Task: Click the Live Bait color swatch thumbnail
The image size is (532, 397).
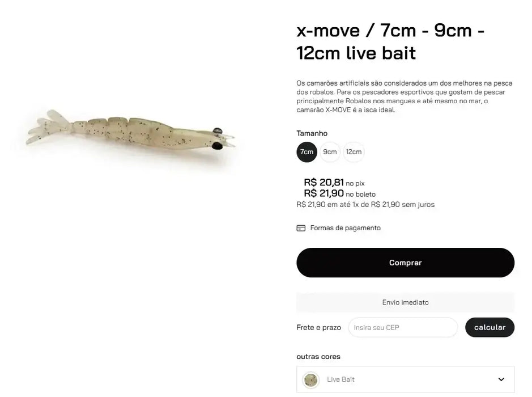Action: 310,379
